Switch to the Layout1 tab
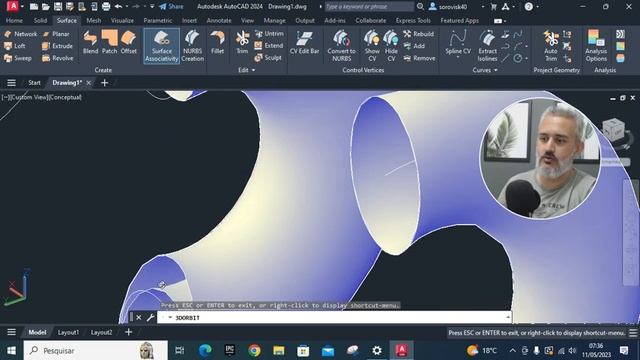This screenshot has width=640, height=360. click(68, 332)
